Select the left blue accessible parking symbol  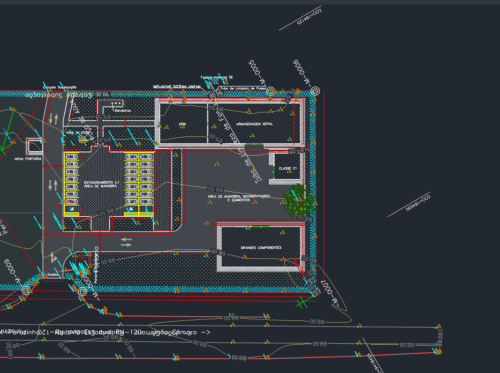(x=72, y=209)
